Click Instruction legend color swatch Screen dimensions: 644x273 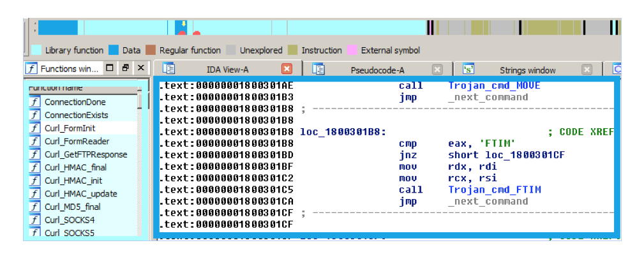[293, 50]
